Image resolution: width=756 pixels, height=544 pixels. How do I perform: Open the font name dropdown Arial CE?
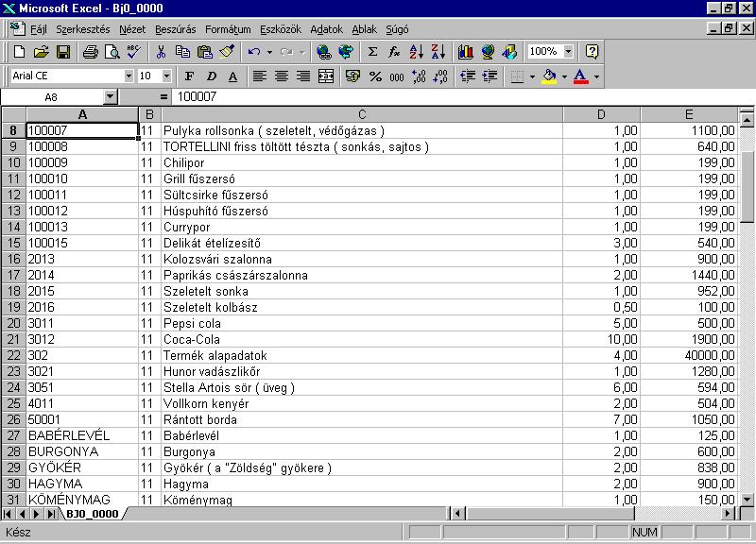[x=129, y=76]
